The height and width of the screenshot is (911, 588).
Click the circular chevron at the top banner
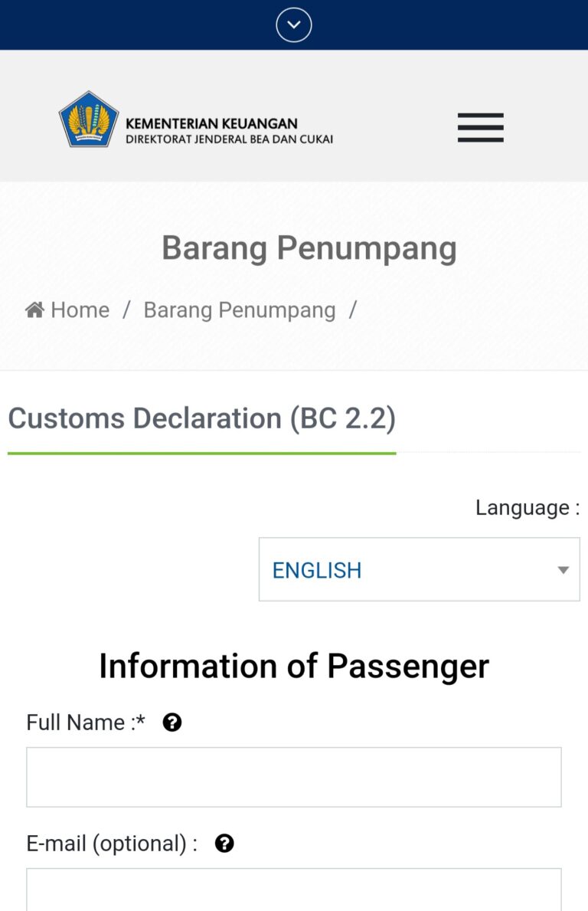point(293,24)
